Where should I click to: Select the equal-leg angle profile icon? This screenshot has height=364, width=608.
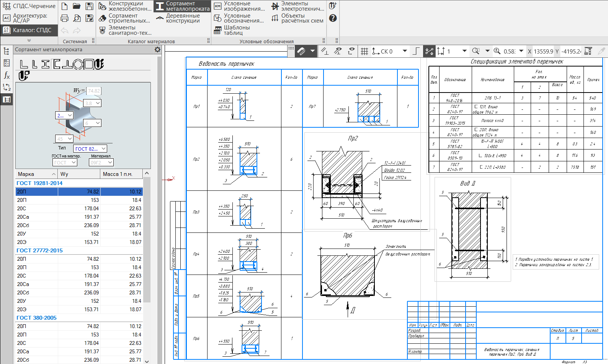pyautogui.click(x=24, y=64)
